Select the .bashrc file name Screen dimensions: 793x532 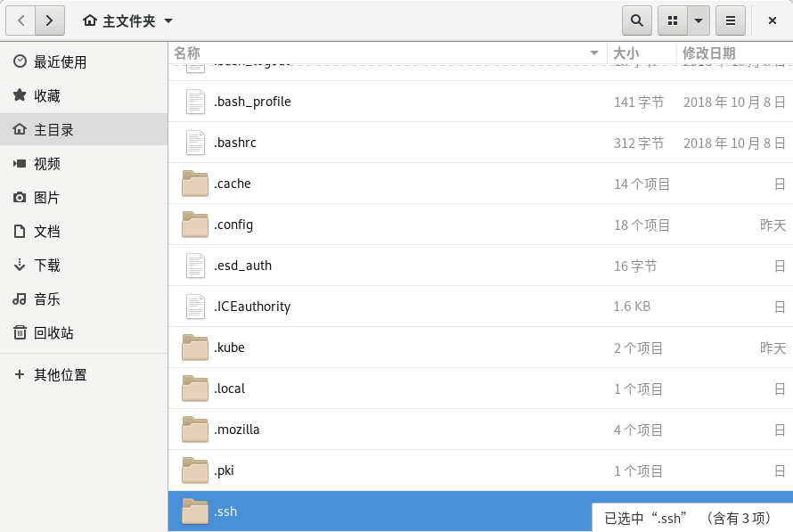click(235, 143)
